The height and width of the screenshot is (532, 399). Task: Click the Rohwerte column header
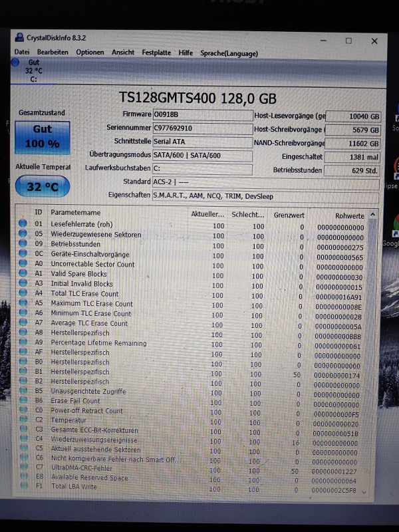350,215
